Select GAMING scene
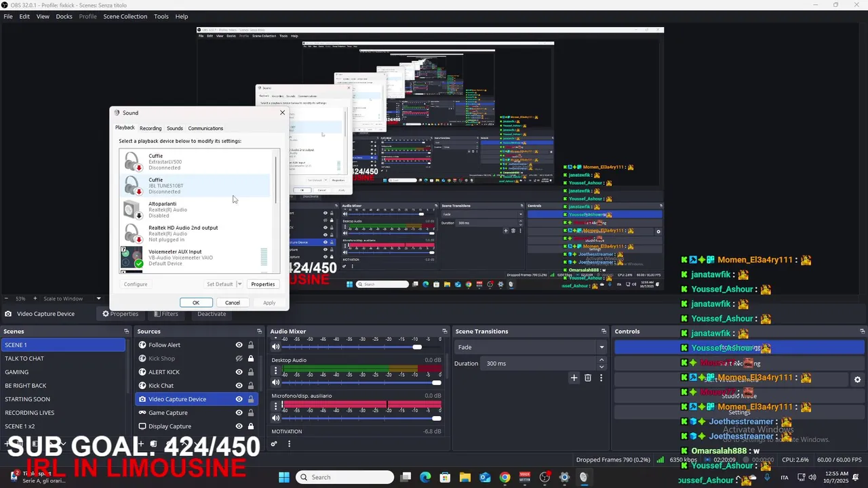The image size is (868, 488). 63,372
